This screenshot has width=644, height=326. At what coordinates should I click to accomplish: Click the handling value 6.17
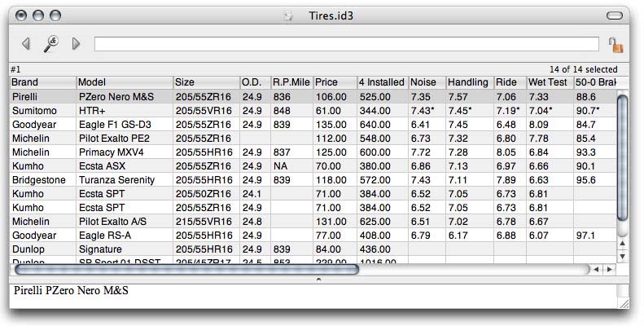coord(470,236)
